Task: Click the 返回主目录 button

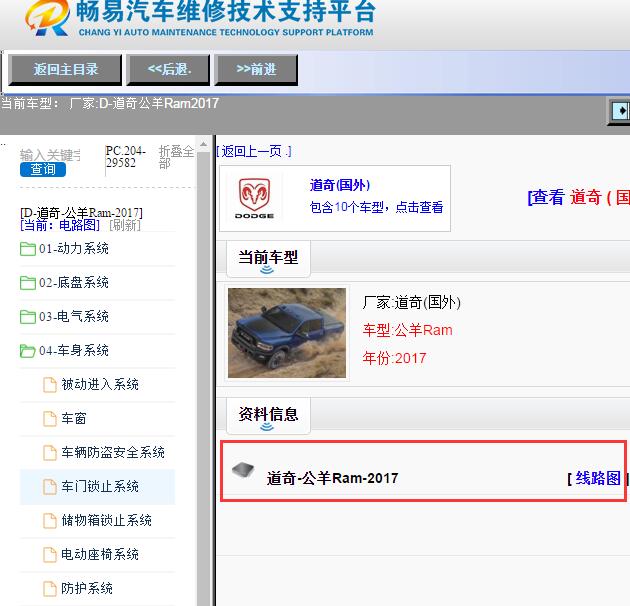Action: (x=65, y=70)
